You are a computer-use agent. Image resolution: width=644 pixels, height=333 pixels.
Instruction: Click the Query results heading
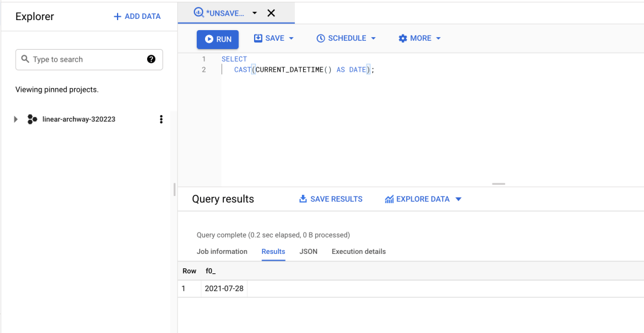(223, 199)
